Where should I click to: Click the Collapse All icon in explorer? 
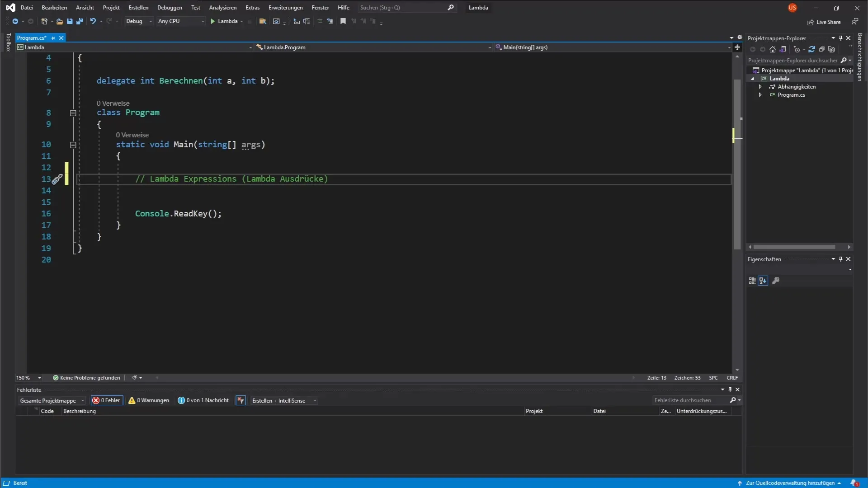tap(822, 50)
